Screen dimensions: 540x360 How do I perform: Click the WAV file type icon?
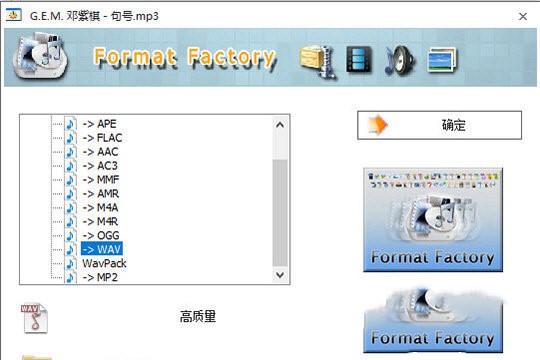point(34,318)
